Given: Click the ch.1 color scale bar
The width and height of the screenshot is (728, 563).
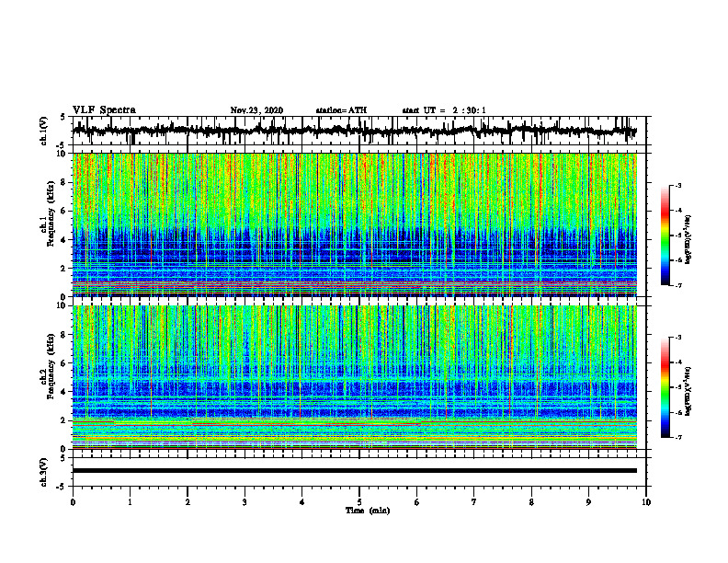Looking at the screenshot, I should [x=665, y=236].
